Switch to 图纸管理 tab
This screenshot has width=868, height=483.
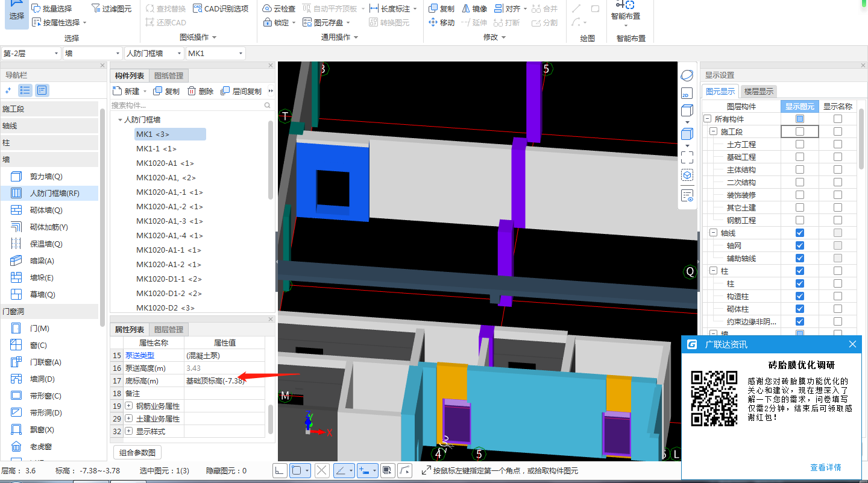[x=169, y=75]
